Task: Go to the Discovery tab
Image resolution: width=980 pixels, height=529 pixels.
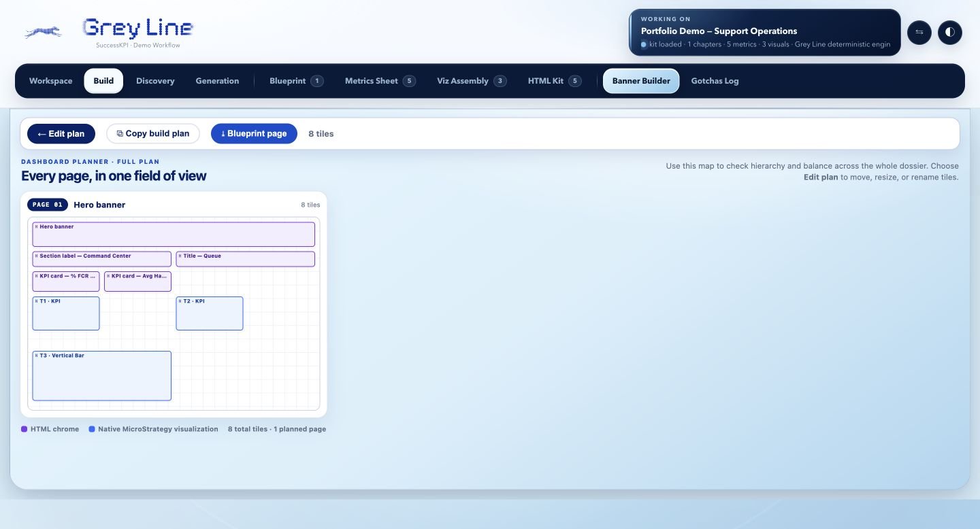Action: pyautogui.click(x=155, y=81)
